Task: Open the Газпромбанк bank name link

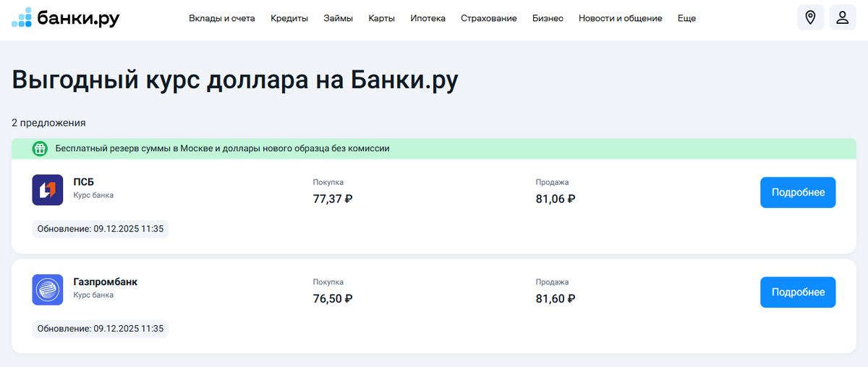Action: [x=106, y=282]
